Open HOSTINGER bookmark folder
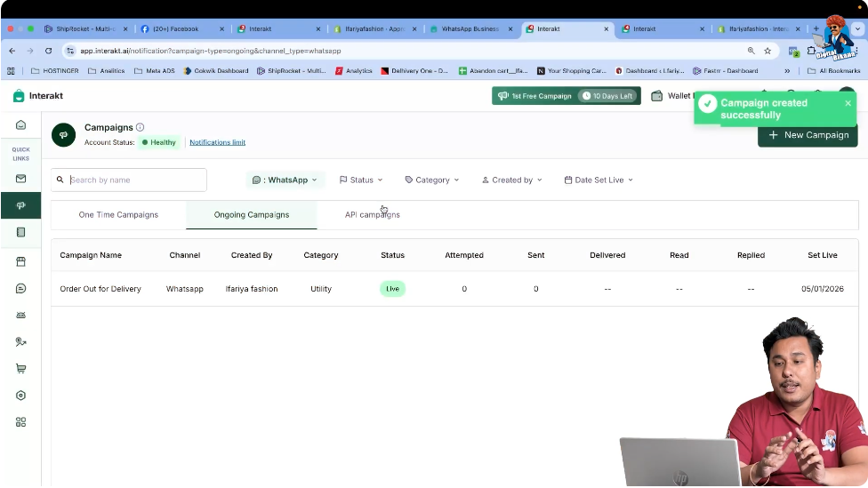This screenshot has width=868, height=488. [55, 71]
